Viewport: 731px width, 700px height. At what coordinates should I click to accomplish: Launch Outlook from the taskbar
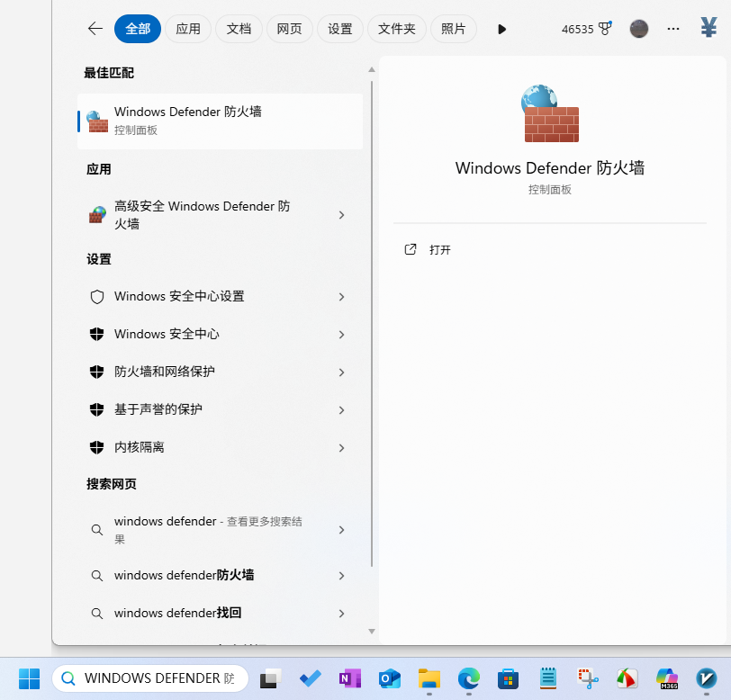click(x=389, y=678)
